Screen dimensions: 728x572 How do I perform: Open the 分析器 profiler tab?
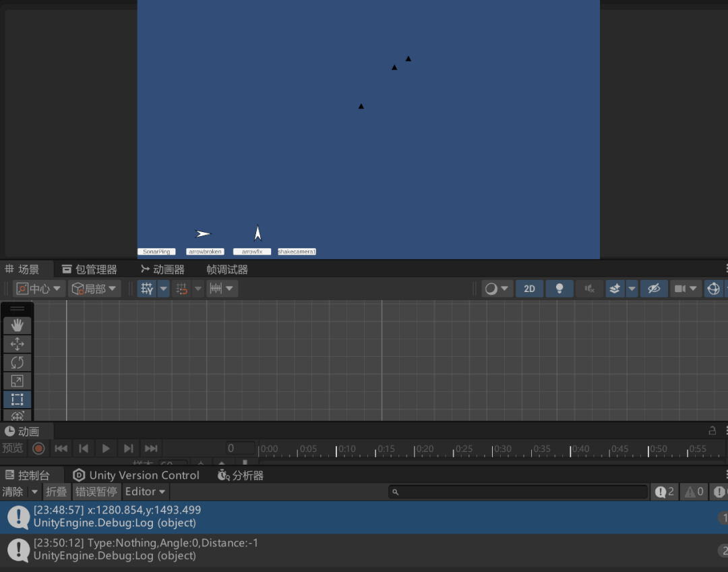coord(241,475)
